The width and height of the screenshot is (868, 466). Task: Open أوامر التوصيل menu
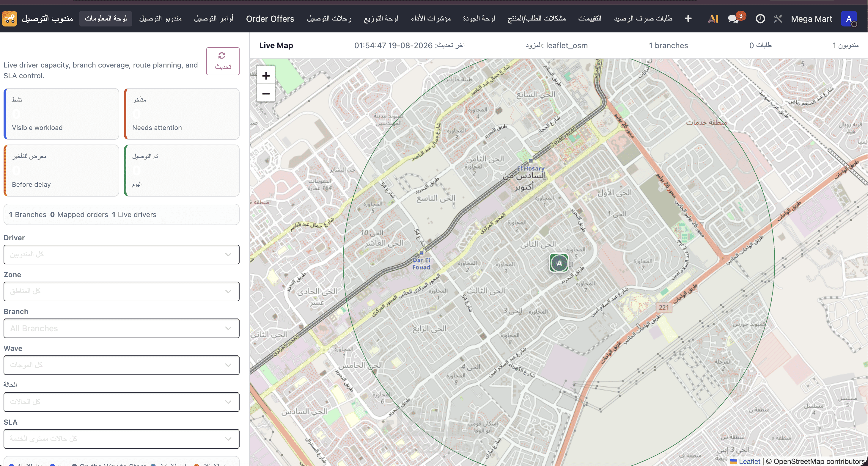coord(214,18)
